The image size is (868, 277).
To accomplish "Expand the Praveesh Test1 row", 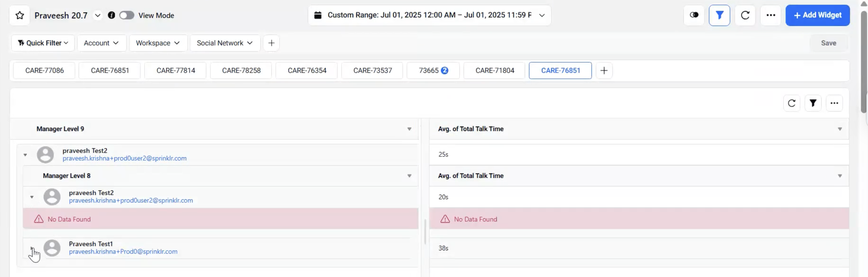I will [32, 248].
